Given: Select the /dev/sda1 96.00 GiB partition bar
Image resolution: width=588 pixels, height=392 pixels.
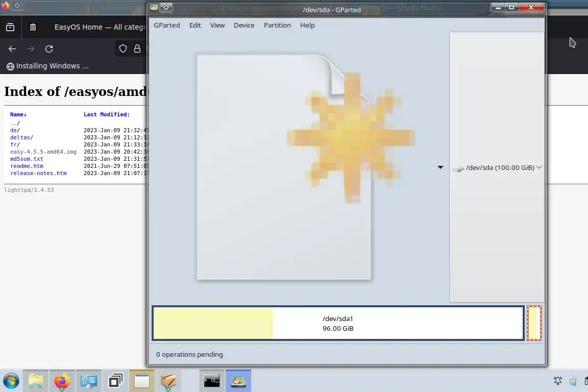Looking at the screenshot, I should pos(338,323).
